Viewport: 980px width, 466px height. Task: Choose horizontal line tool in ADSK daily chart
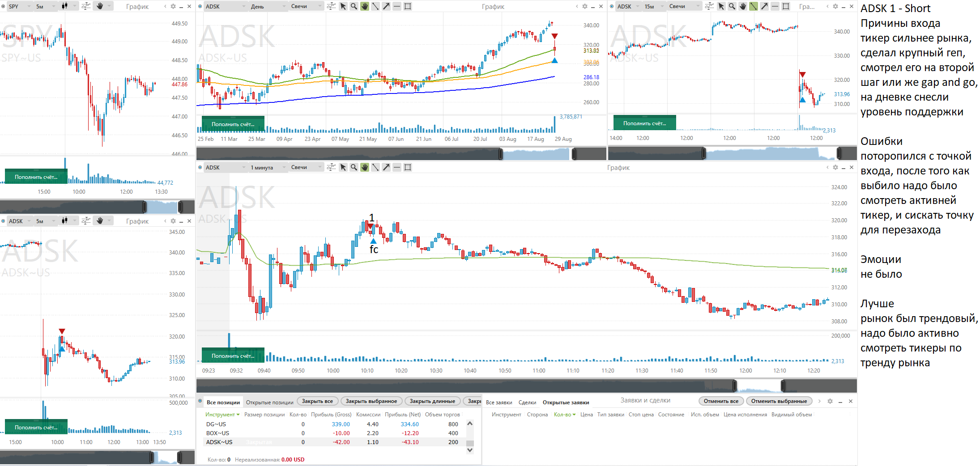(x=397, y=6)
